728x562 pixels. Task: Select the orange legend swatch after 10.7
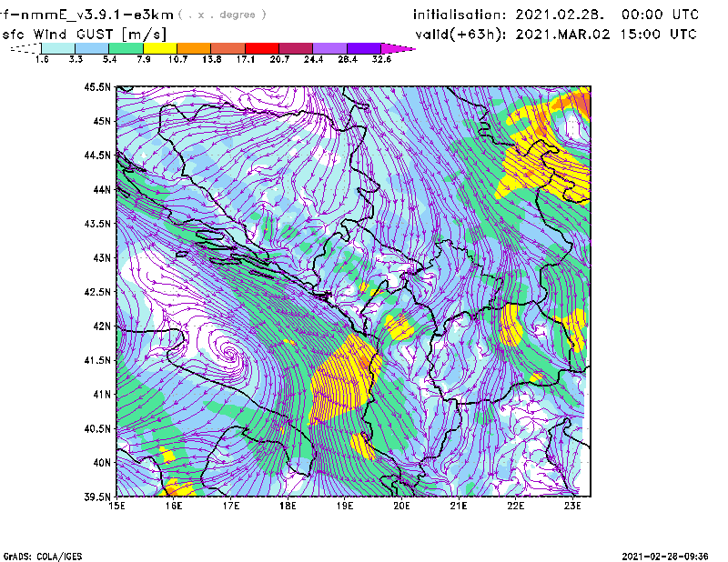tap(194, 48)
